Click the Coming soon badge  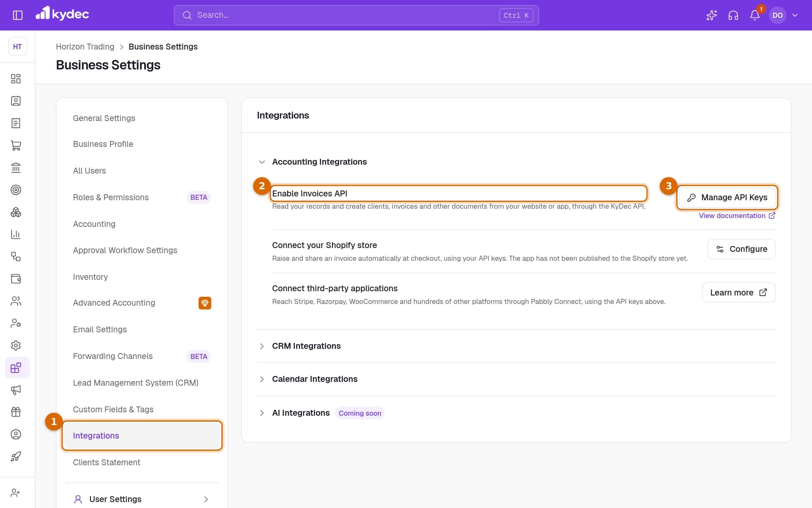click(x=360, y=413)
